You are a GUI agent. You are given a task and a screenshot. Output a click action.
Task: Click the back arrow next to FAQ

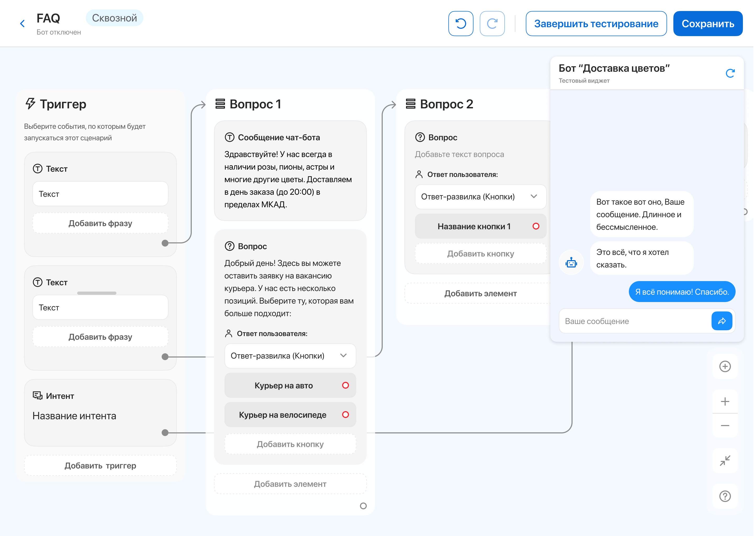(x=22, y=24)
